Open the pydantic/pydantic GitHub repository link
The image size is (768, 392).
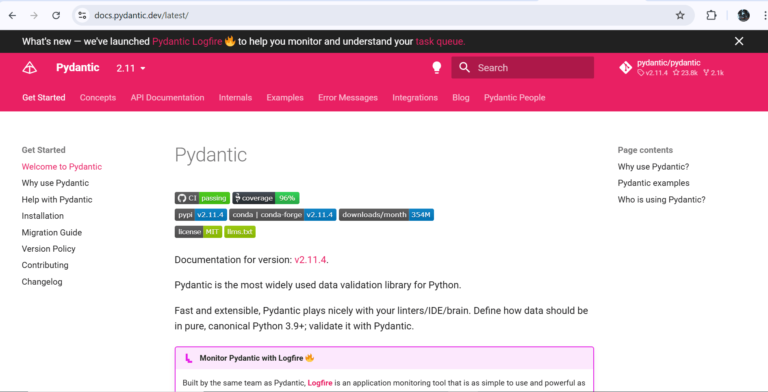pyautogui.click(x=672, y=68)
